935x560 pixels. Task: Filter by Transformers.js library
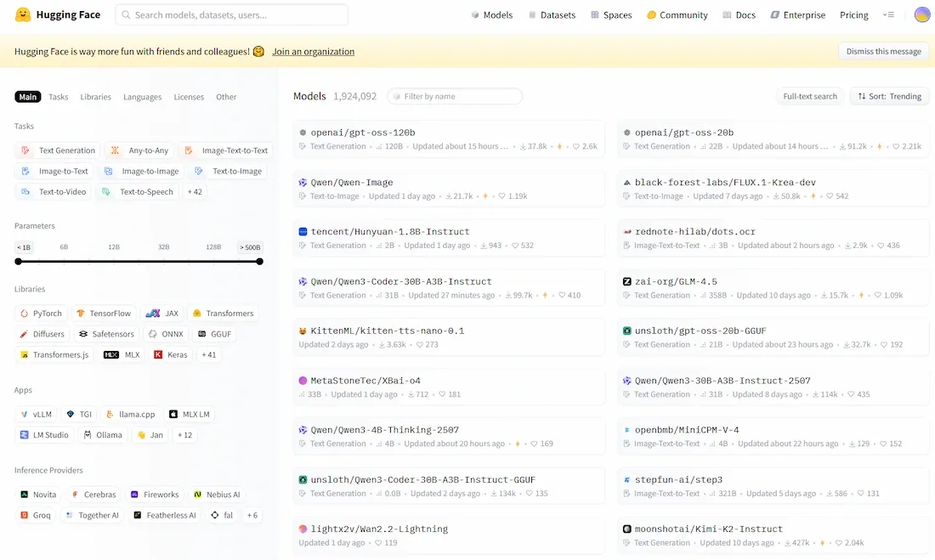[x=54, y=354]
